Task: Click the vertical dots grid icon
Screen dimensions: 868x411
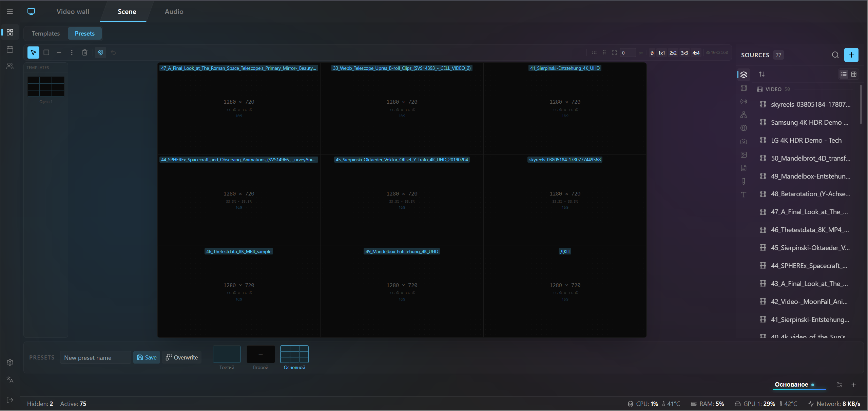Action: coord(604,53)
